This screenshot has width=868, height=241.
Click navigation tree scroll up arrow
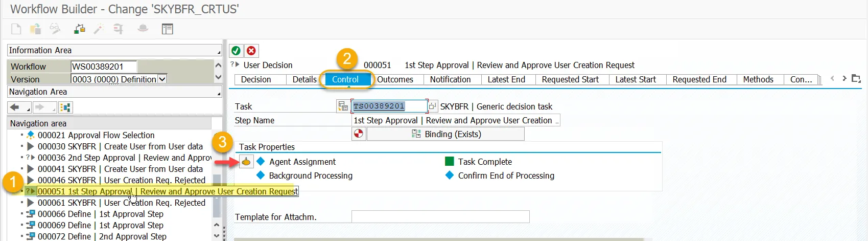pyautogui.click(x=217, y=225)
